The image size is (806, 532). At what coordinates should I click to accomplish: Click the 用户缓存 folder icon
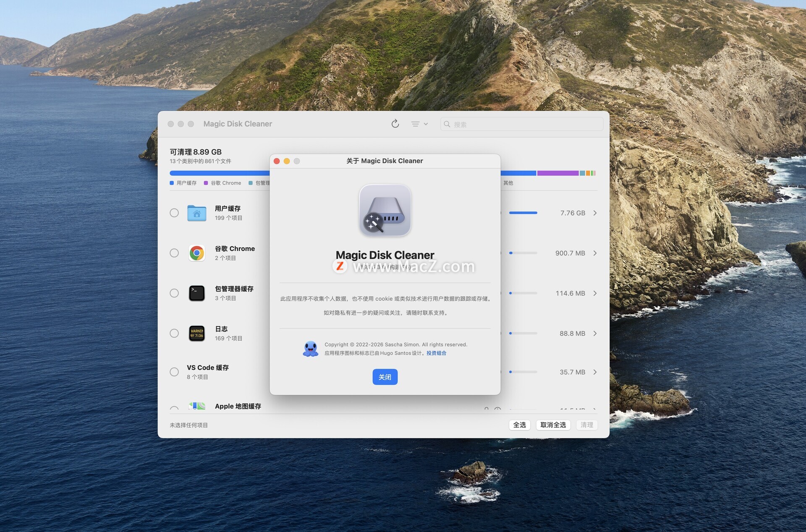pos(196,213)
